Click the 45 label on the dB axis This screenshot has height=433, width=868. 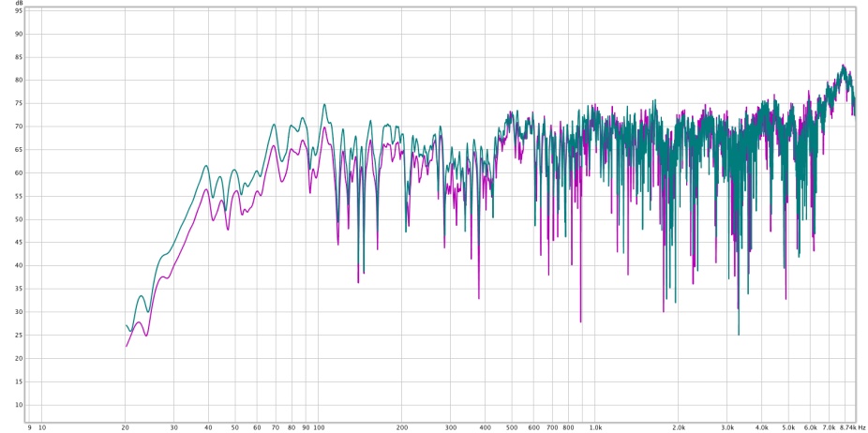pyautogui.click(x=19, y=243)
